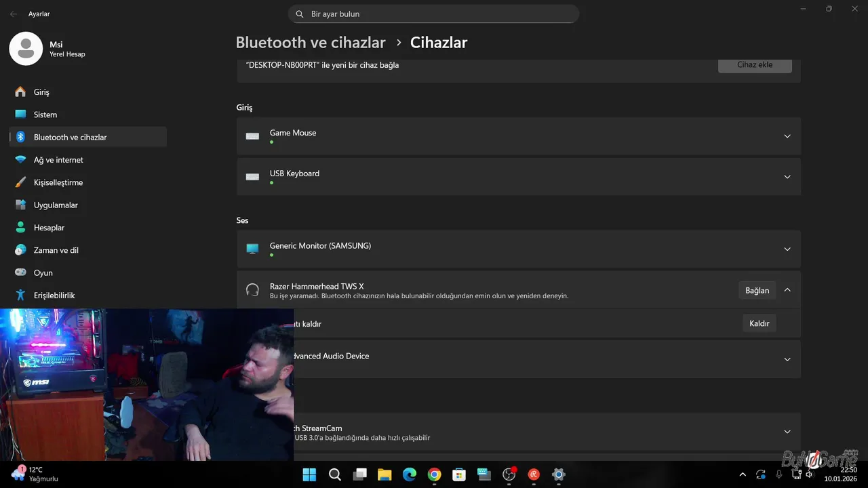The image size is (868, 488).
Task: Click the Msi user profile avatar
Action: [x=26, y=48]
